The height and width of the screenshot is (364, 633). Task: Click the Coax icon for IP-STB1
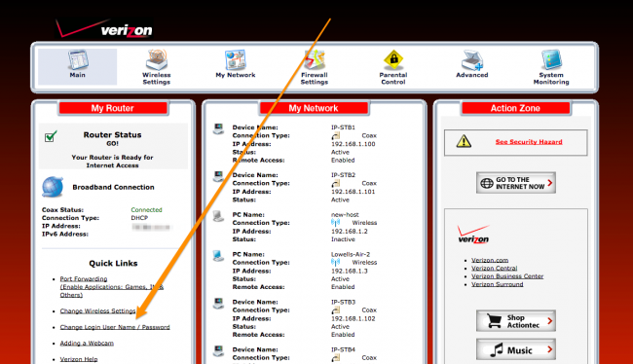click(x=335, y=136)
